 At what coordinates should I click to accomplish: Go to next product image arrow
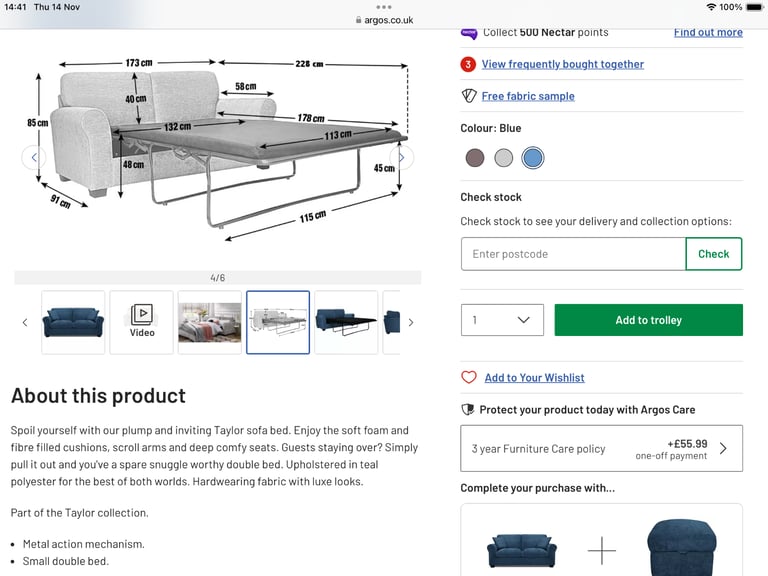tap(402, 157)
